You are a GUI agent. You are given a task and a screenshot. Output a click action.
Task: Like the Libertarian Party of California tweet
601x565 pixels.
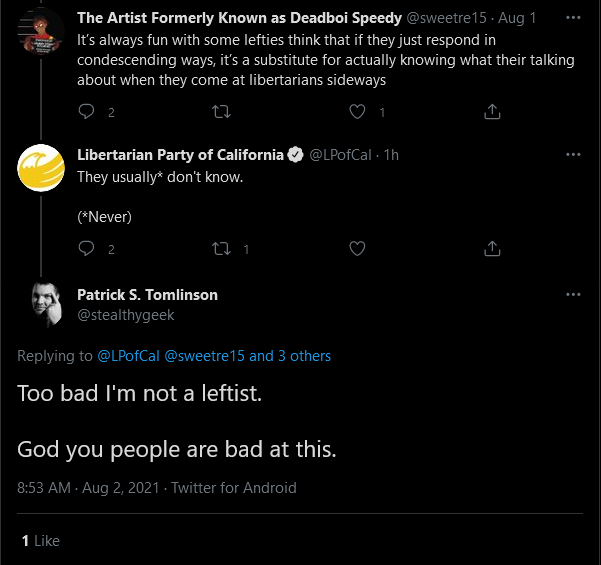[x=357, y=248]
